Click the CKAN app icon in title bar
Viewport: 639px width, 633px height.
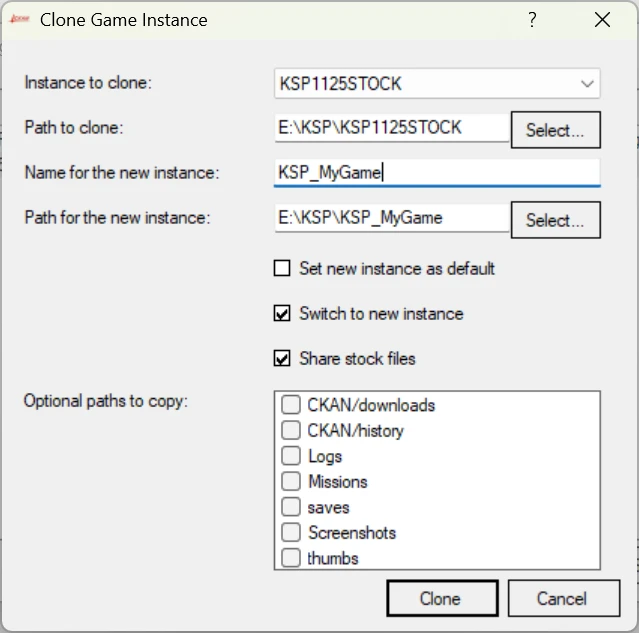(x=20, y=19)
